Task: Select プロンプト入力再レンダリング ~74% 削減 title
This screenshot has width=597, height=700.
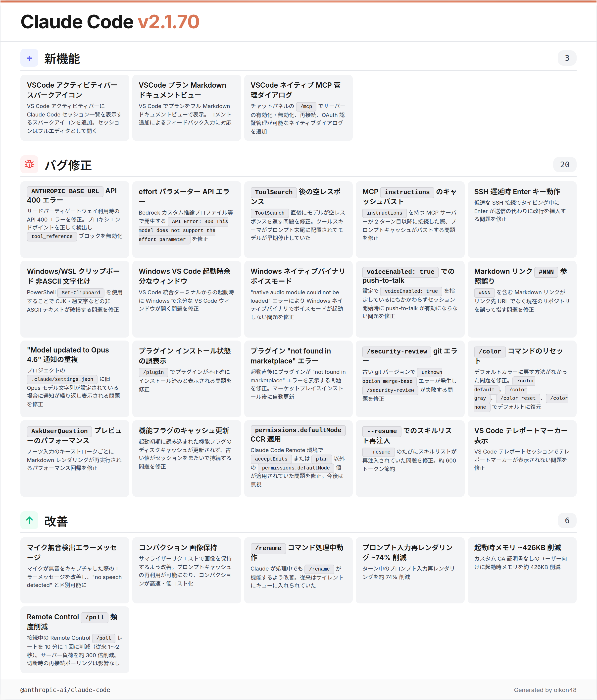Action: 407,552
